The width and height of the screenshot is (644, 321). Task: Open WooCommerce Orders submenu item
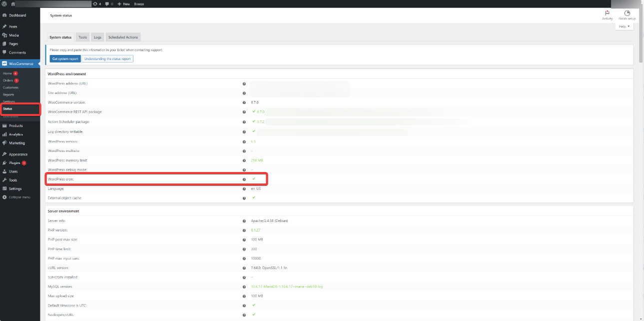point(8,80)
